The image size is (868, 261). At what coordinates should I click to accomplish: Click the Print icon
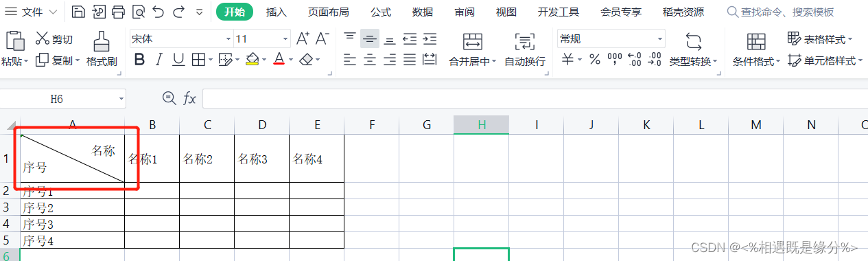119,12
